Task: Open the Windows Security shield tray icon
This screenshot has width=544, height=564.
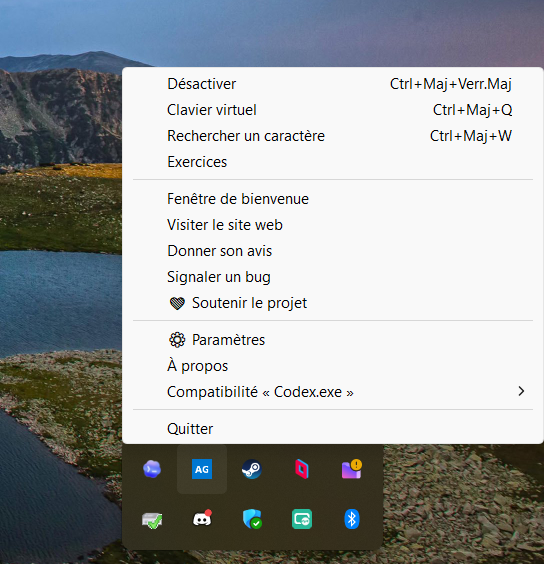Action: point(252,519)
